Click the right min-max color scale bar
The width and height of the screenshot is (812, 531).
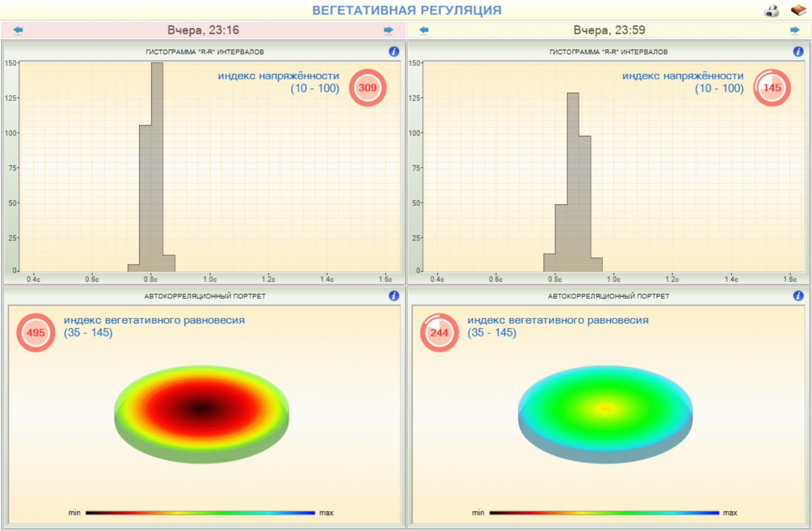point(604,513)
